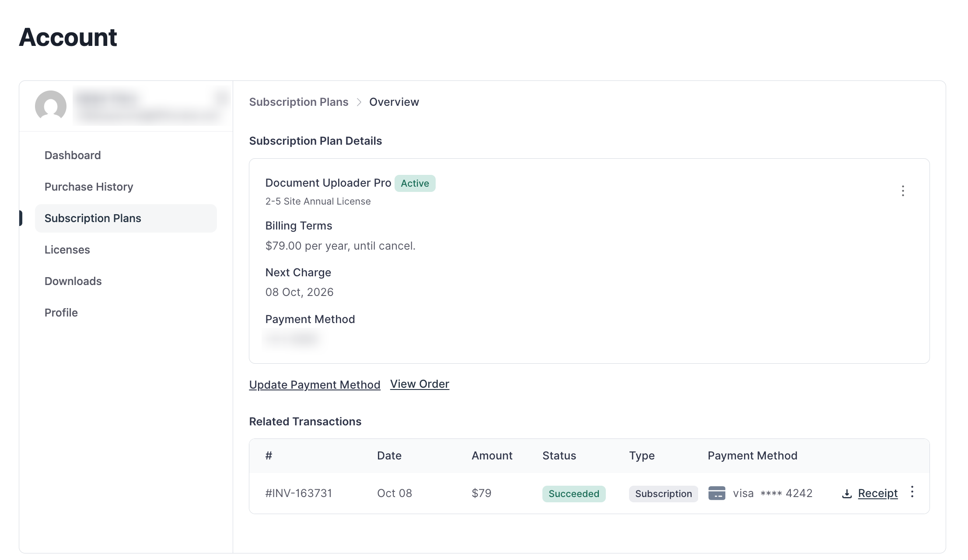Open the Subscription Plans breadcrumb
The image size is (968, 560).
point(299,102)
